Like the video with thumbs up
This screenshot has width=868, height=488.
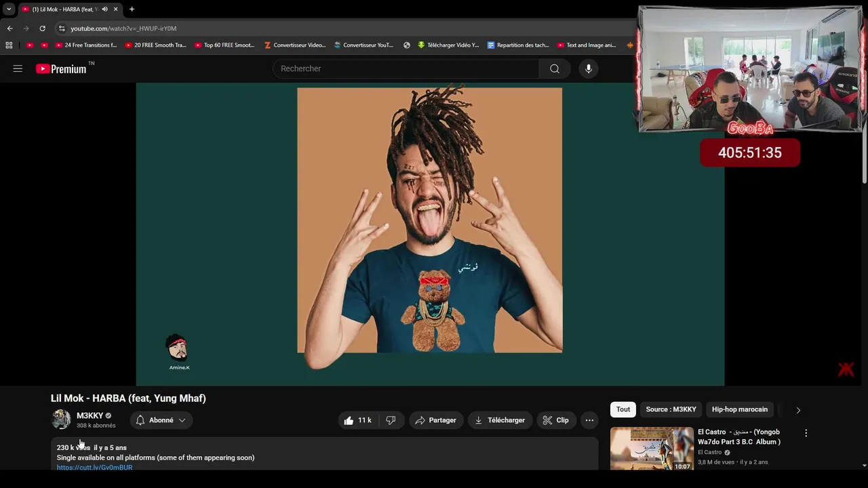(357, 420)
